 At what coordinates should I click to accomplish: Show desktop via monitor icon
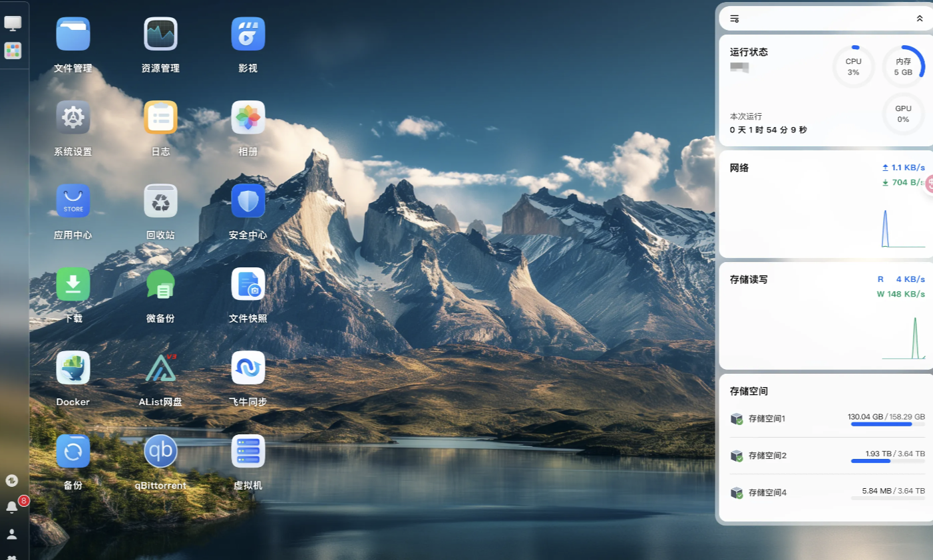point(13,23)
